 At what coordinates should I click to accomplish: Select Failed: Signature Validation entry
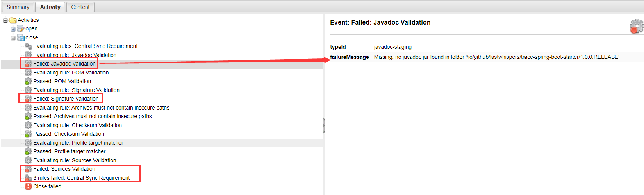(66, 99)
